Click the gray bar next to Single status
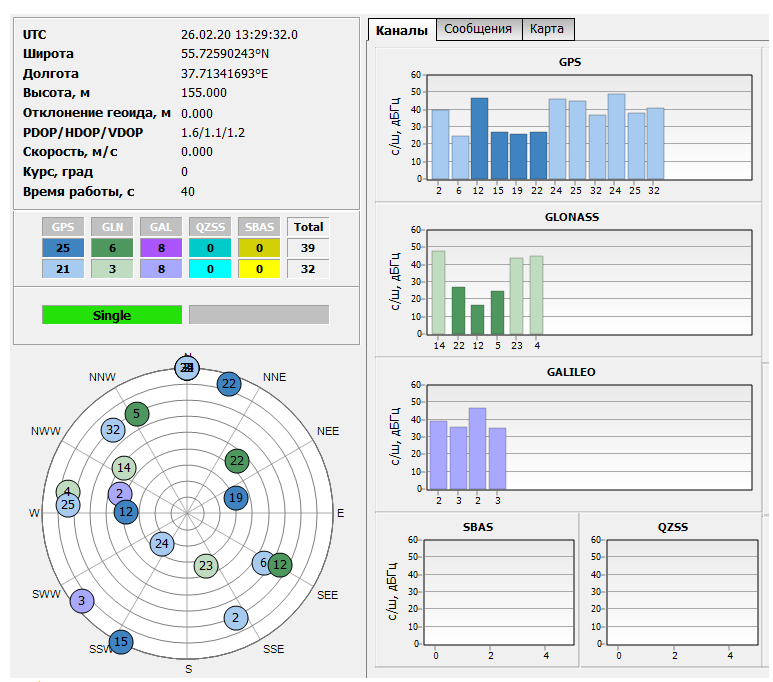Image resolution: width=773 pixels, height=682 pixels. click(258, 315)
